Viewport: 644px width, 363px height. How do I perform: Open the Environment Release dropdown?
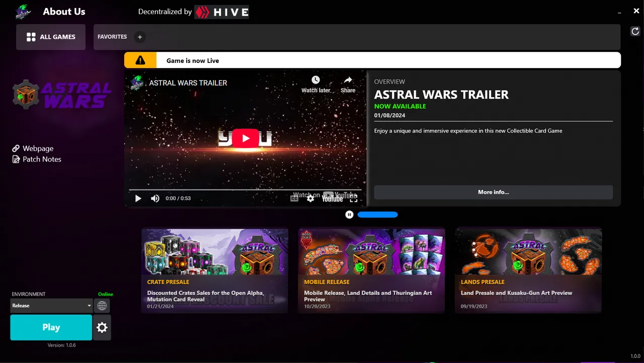(51, 306)
